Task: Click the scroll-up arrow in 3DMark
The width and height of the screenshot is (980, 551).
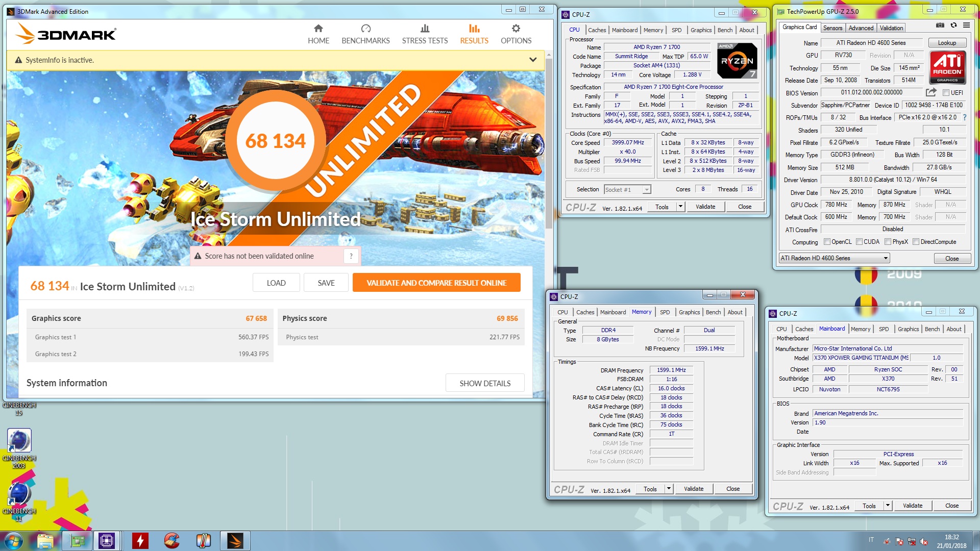Action: point(549,54)
